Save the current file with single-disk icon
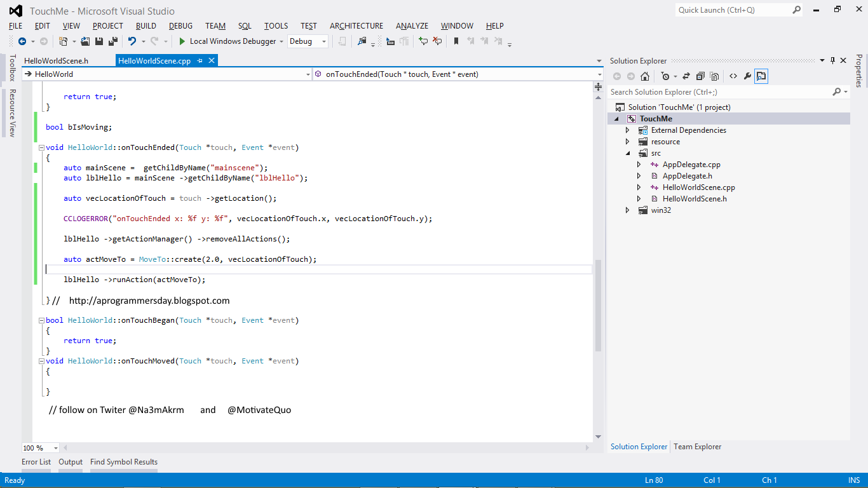This screenshot has height=488, width=868. (99, 41)
